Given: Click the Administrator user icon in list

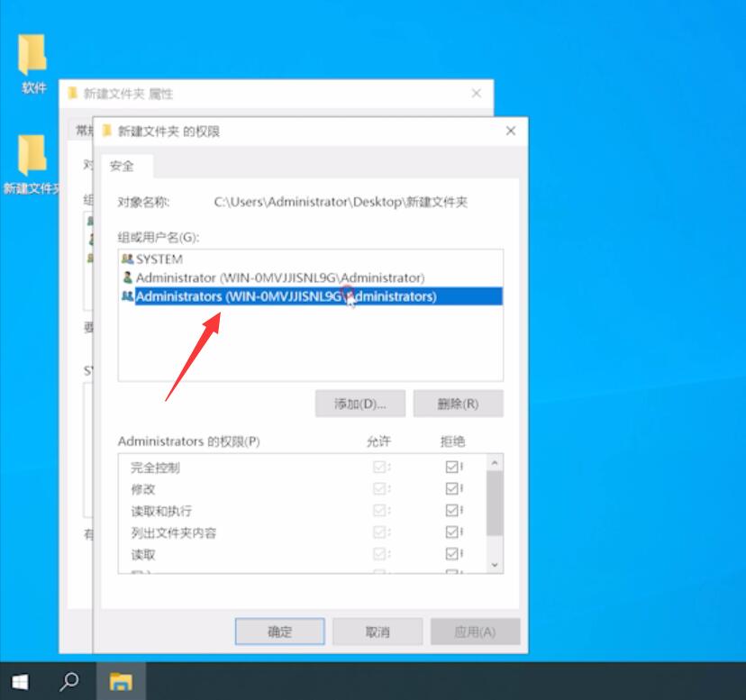Looking at the screenshot, I should coord(128,277).
